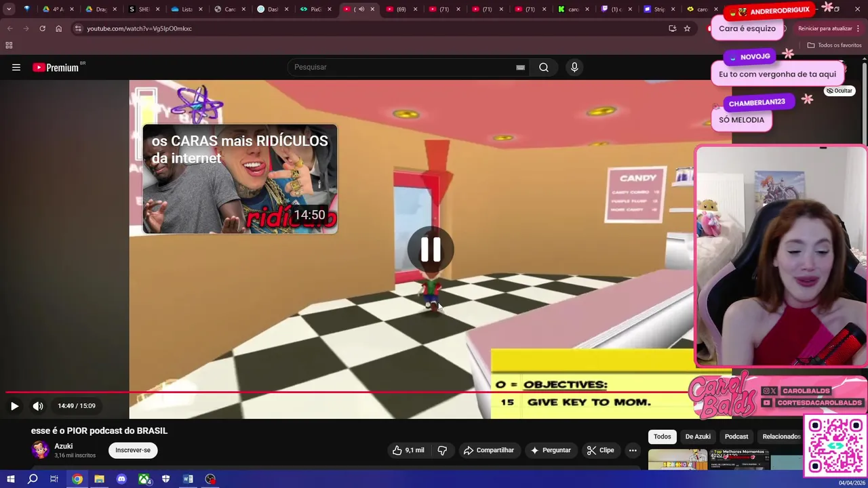Open Microsoft Word from taskbar
Image resolution: width=868 pixels, height=488 pixels.
point(188,479)
